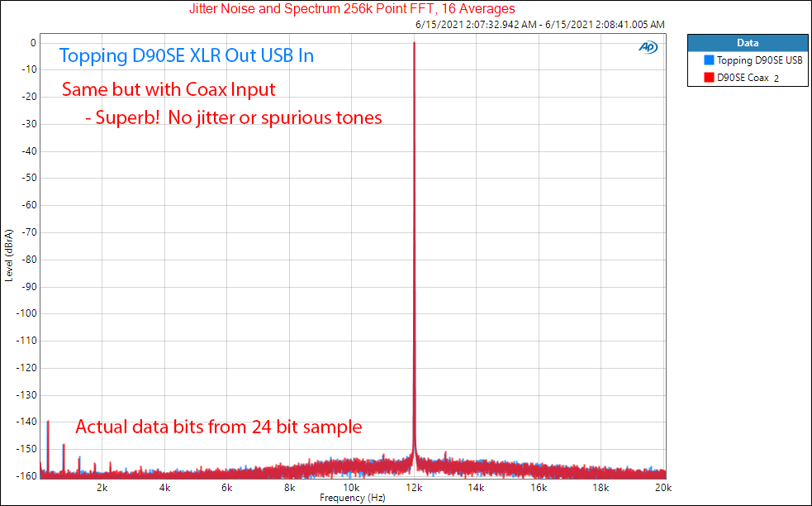
Task: Select the Actual data bits annotation text
Action: pyautogui.click(x=219, y=427)
